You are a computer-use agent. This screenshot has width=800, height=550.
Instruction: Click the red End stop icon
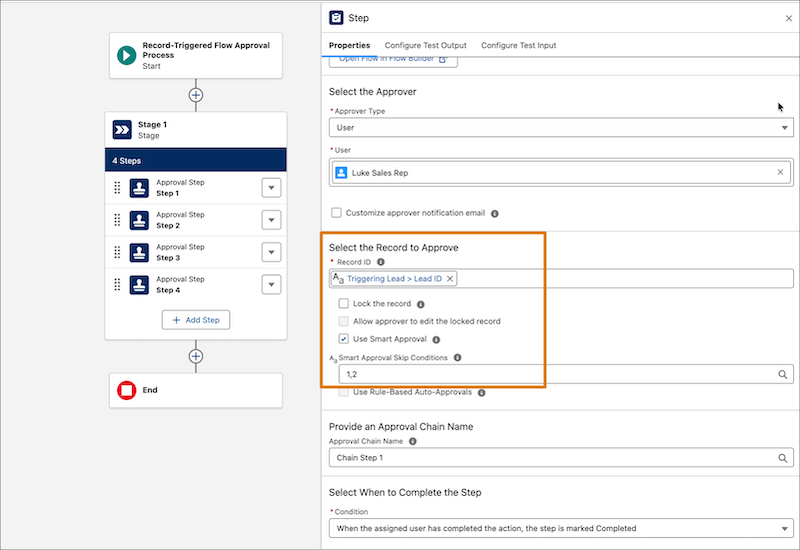coord(127,390)
